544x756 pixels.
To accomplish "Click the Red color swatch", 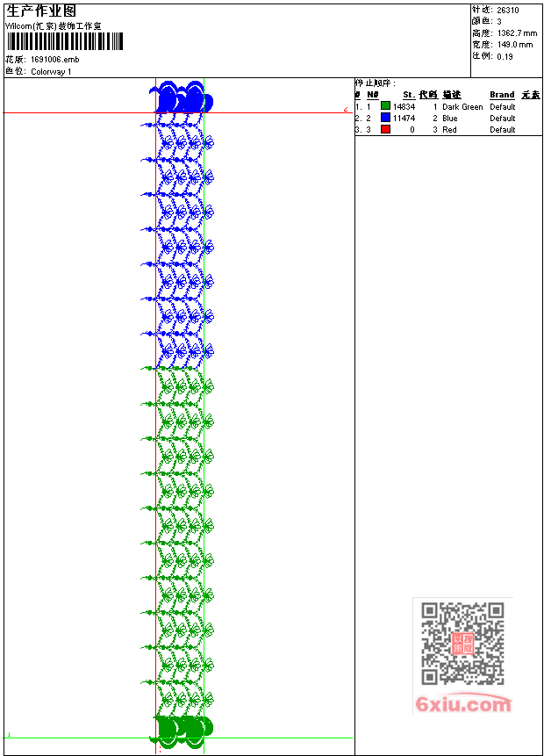I will 385,129.
